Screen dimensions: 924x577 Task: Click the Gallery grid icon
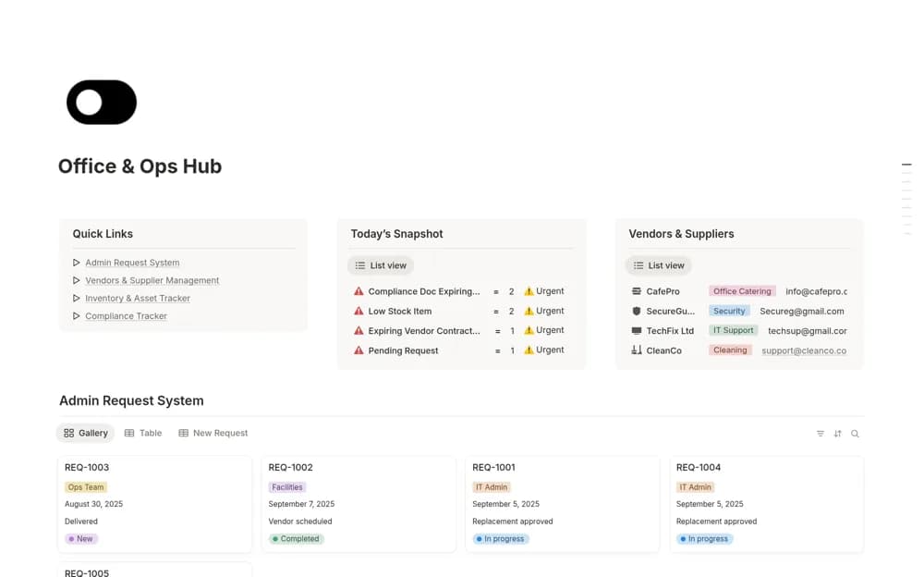[x=69, y=433]
